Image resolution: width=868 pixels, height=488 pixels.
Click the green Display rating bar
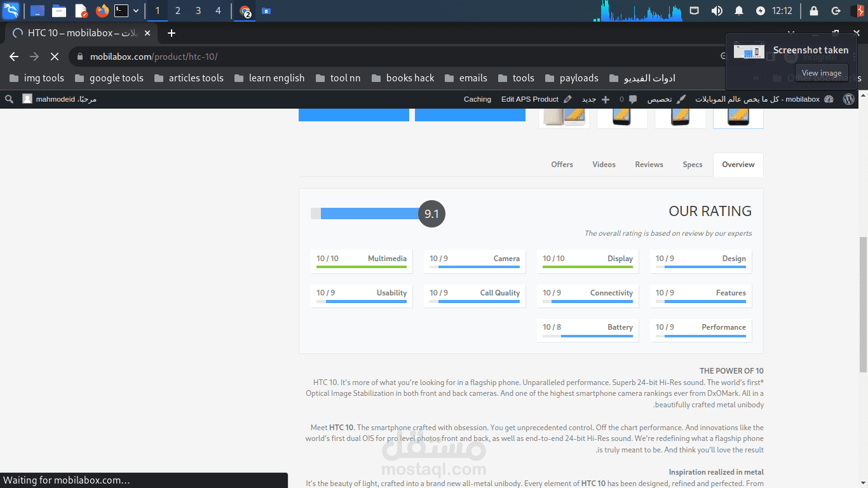[x=588, y=267]
